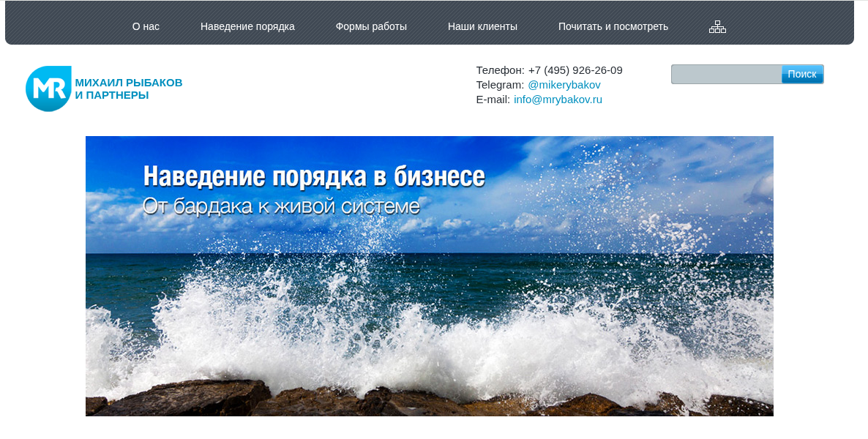Click the От бардака к живой системе subtitle

point(281,206)
